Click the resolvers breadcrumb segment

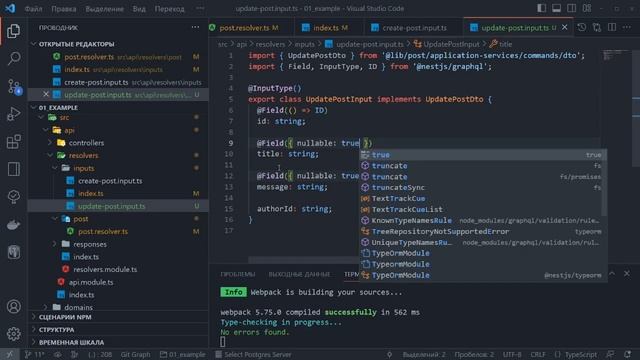tap(270, 44)
